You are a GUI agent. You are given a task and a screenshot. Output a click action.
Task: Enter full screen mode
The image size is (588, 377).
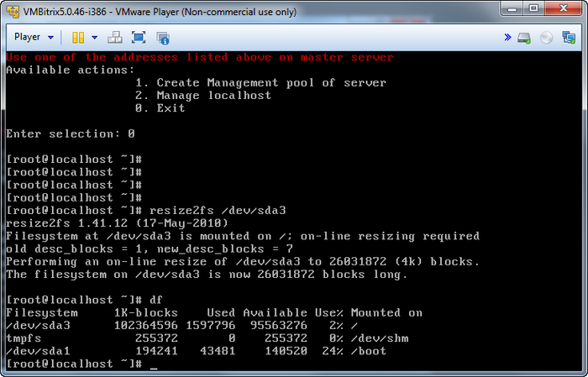pos(139,38)
